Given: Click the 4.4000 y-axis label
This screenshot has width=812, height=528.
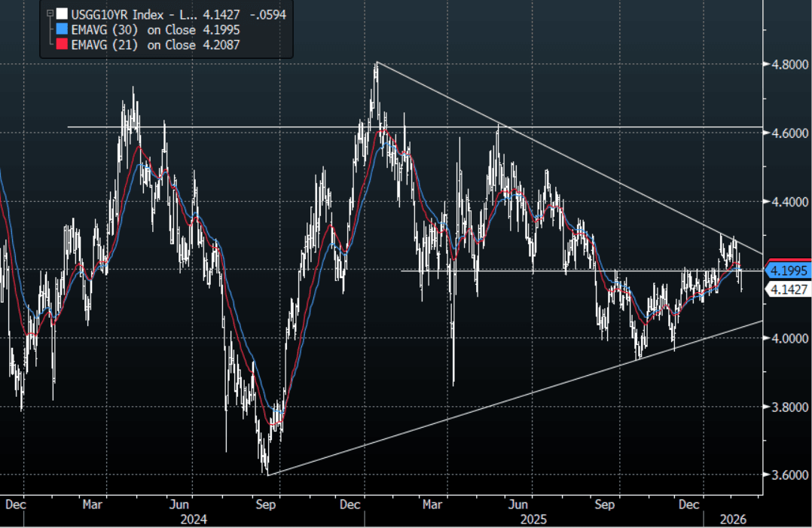Looking at the screenshot, I should point(789,202).
